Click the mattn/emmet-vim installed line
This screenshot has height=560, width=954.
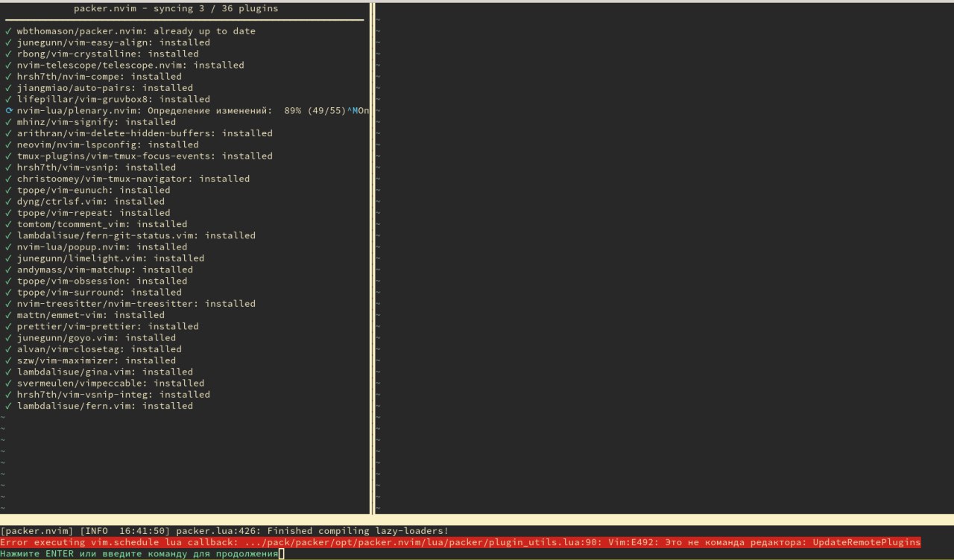point(85,315)
